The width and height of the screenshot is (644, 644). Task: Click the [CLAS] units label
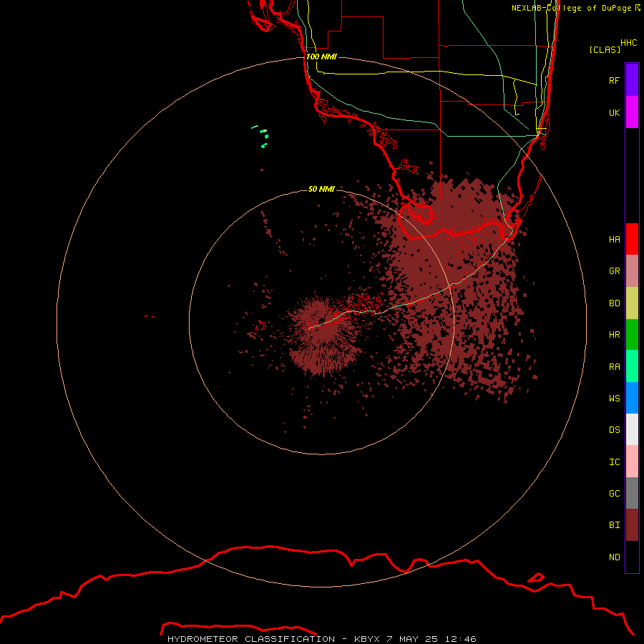tap(605, 49)
